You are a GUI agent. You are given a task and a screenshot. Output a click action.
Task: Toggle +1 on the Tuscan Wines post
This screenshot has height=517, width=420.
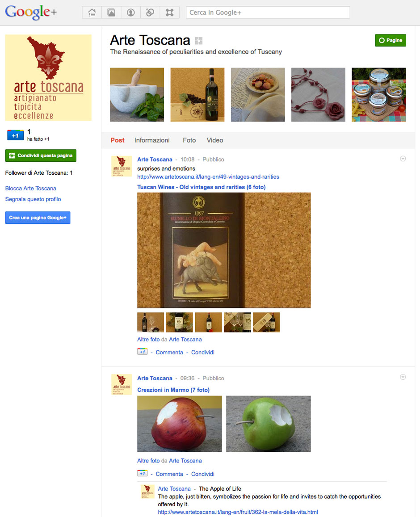coord(142,352)
